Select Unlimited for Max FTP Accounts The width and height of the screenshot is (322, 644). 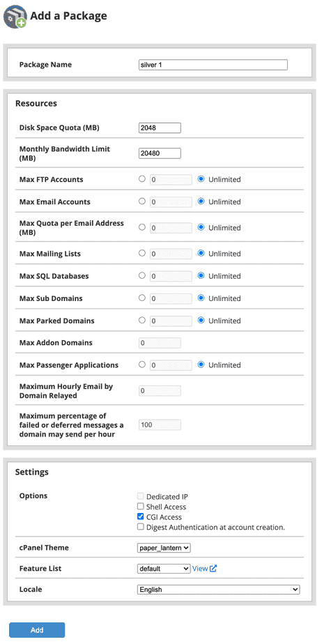[201, 179]
